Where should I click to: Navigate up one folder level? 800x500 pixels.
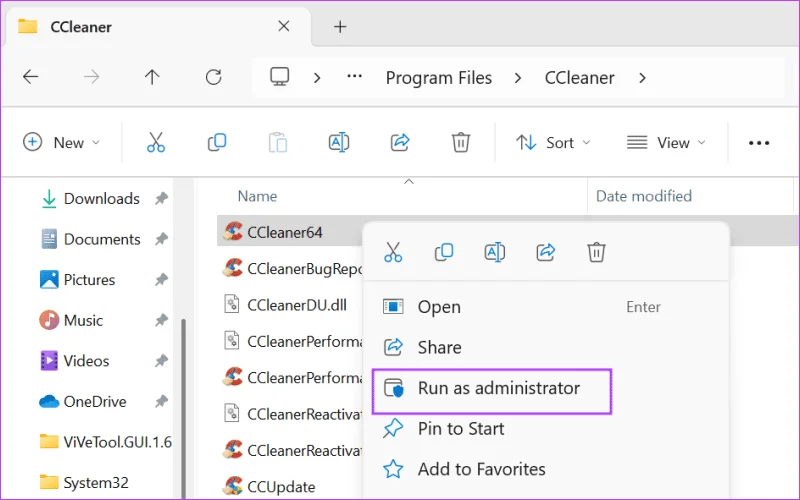coord(152,77)
